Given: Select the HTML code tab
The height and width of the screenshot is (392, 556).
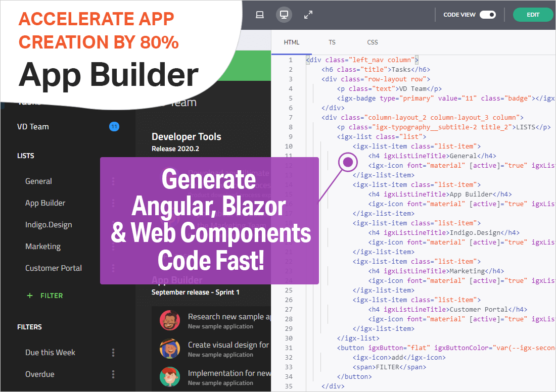Looking at the screenshot, I should (291, 42).
